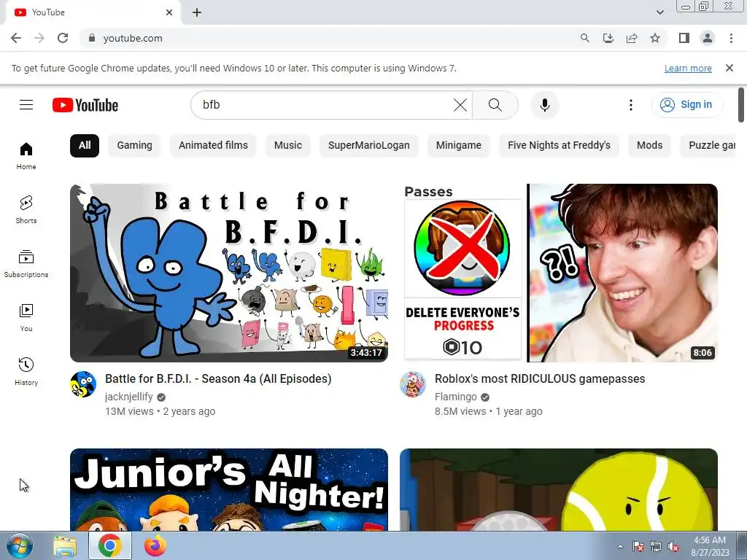Screen dimensions: 747x560
Task: Open jacknjellify channel avatar
Action: pos(83,384)
